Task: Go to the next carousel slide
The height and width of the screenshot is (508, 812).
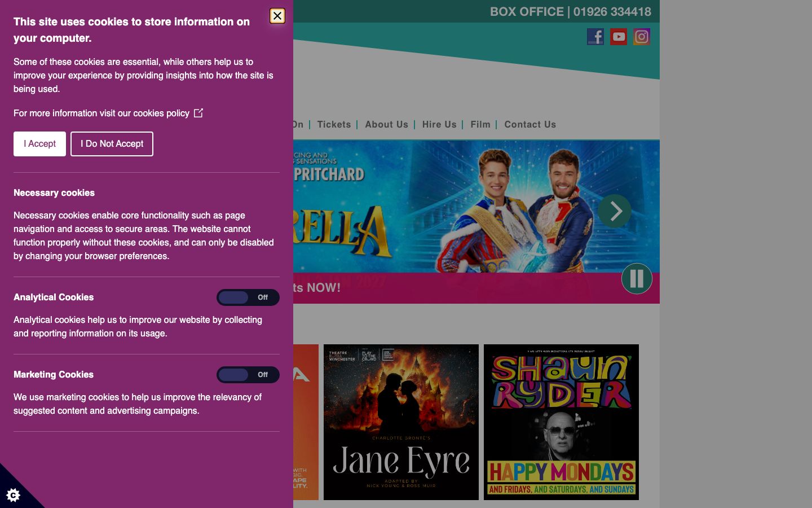Action: [x=615, y=211]
